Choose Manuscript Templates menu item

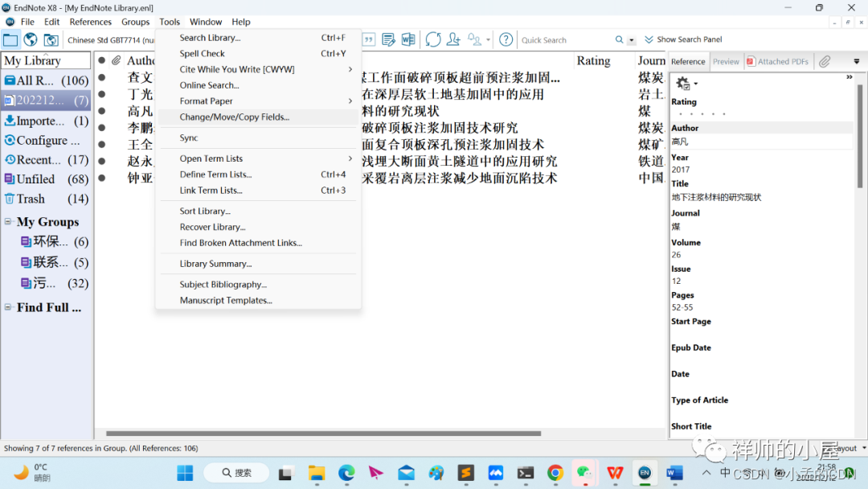(x=259, y=300)
